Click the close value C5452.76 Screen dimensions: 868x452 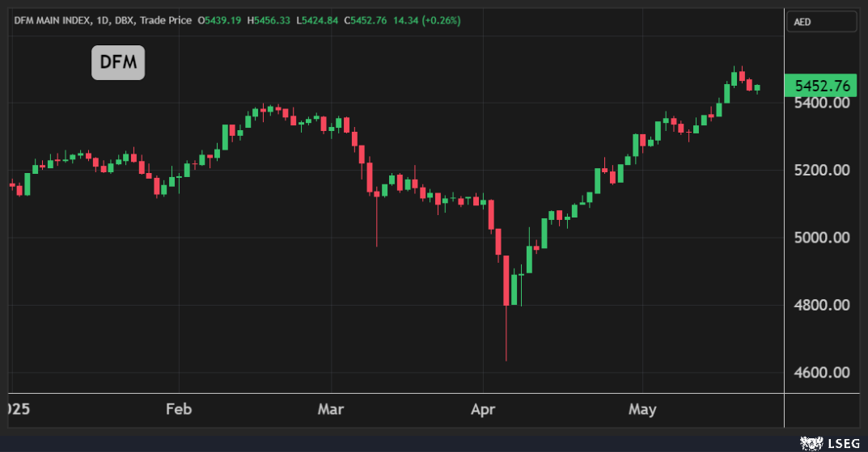(x=366, y=20)
